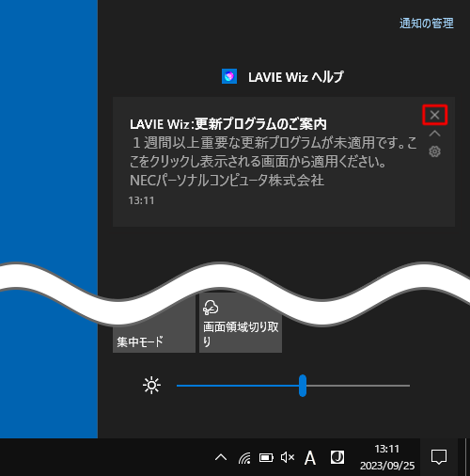Viewport: 470px width, 476px height.
Task: Toggle the Action Center taskbar icon
Action: pos(439,457)
